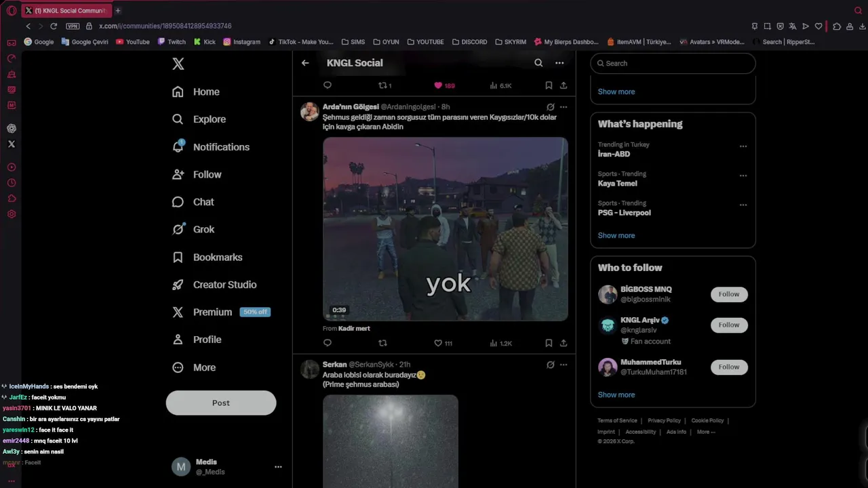Open Terms of Service footer link
This screenshot has height=488, width=868.
tap(617, 421)
